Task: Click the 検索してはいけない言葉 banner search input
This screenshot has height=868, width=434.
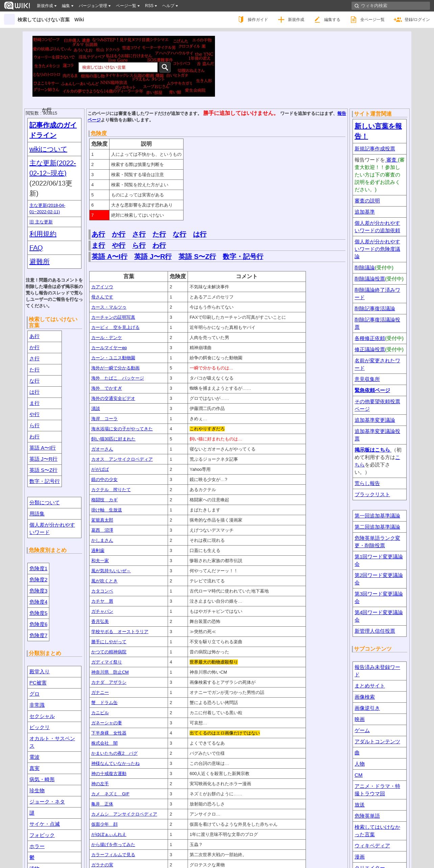Action: click(118, 67)
